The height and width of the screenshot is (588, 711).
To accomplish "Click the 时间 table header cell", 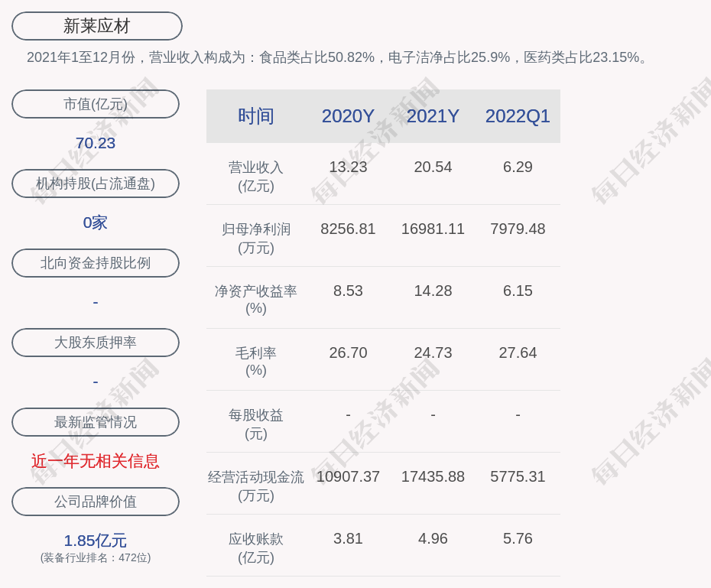I will tap(256, 116).
